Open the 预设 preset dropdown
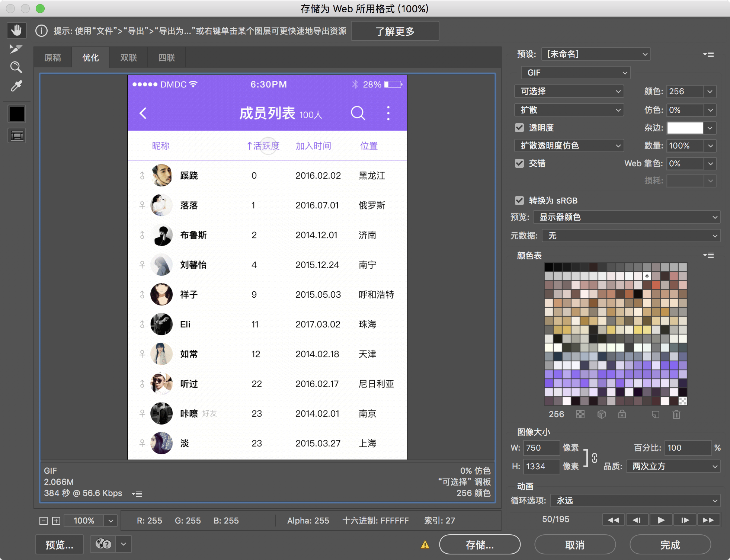 tap(595, 54)
